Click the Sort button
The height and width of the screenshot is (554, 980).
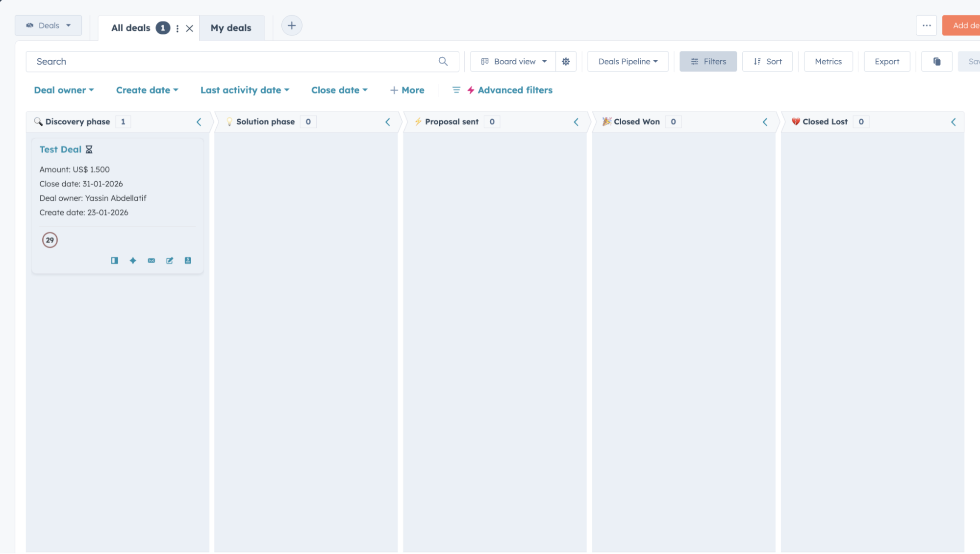point(767,61)
